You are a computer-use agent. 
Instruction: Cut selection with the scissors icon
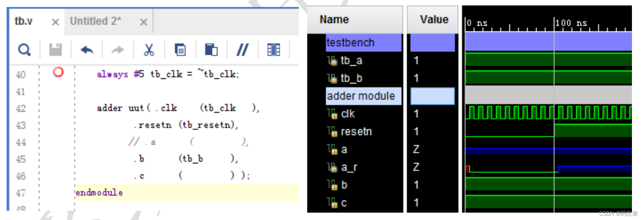pyautogui.click(x=149, y=50)
